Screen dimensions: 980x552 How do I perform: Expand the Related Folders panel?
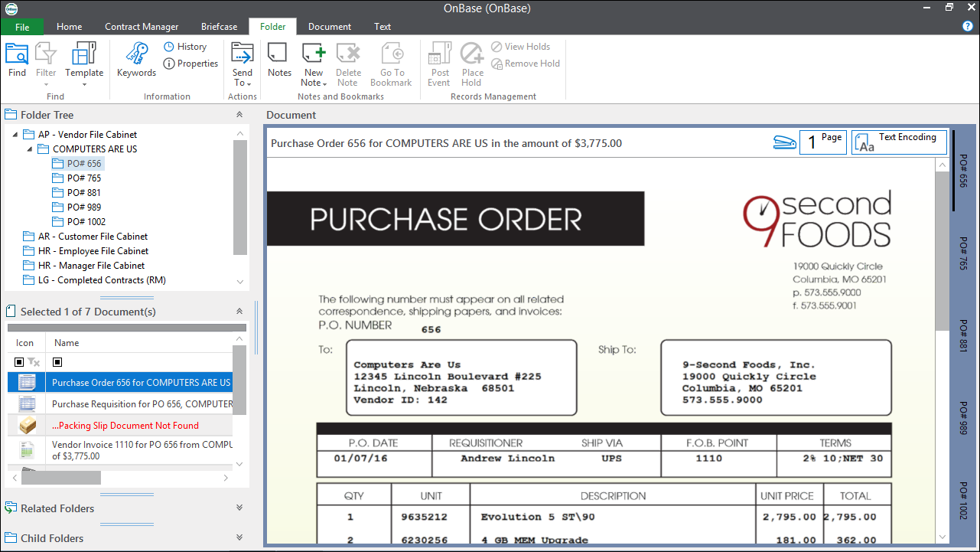click(239, 508)
